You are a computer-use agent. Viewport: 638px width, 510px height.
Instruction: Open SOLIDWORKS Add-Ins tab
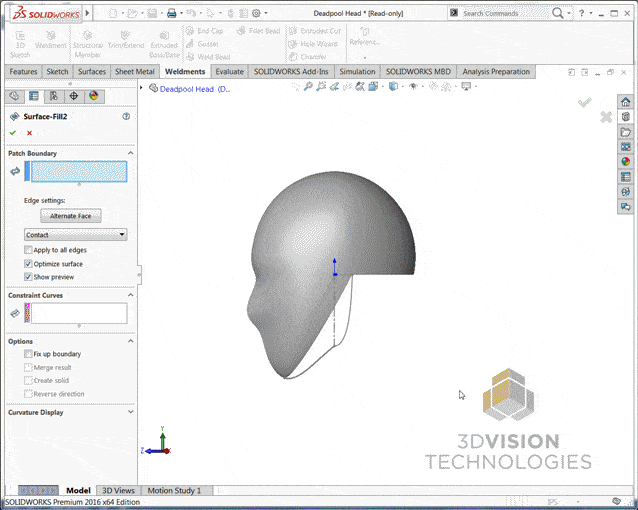(x=291, y=72)
